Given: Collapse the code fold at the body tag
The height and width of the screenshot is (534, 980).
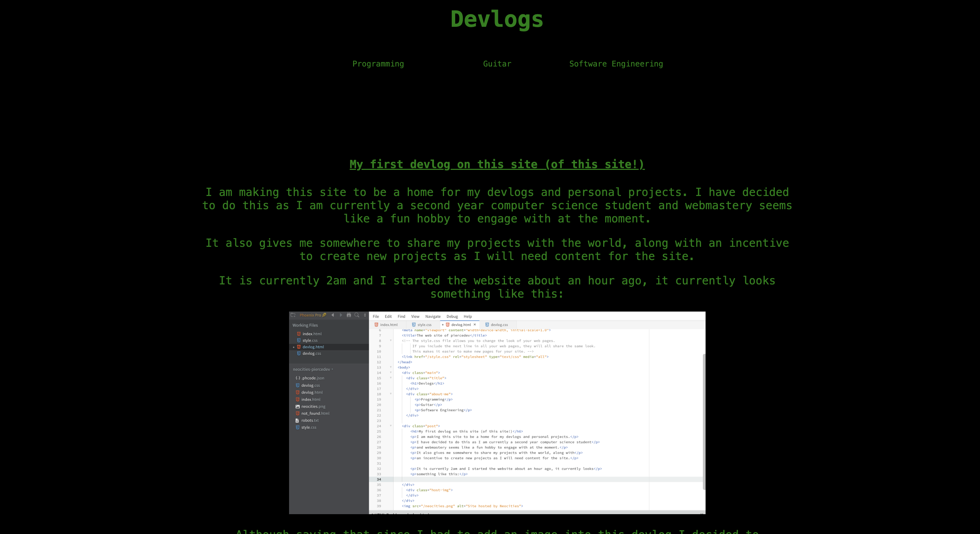Looking at the screenshot, I should (391, 367).
